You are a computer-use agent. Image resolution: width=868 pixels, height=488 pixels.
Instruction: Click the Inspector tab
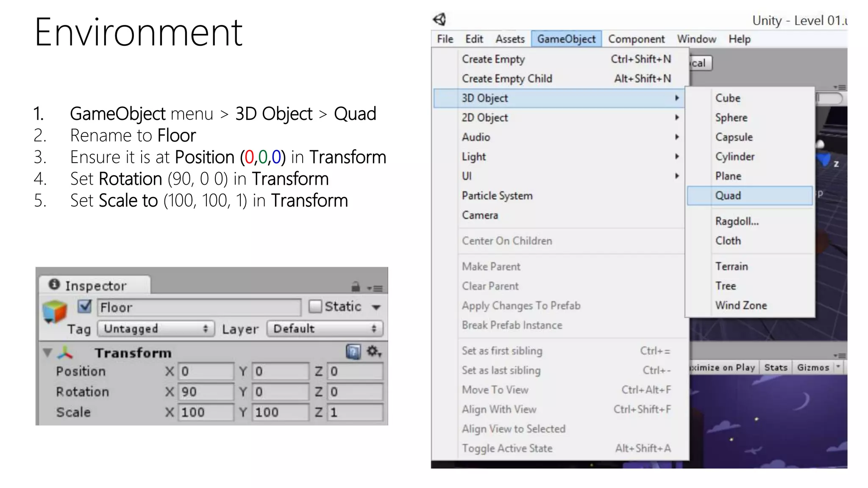95,286
